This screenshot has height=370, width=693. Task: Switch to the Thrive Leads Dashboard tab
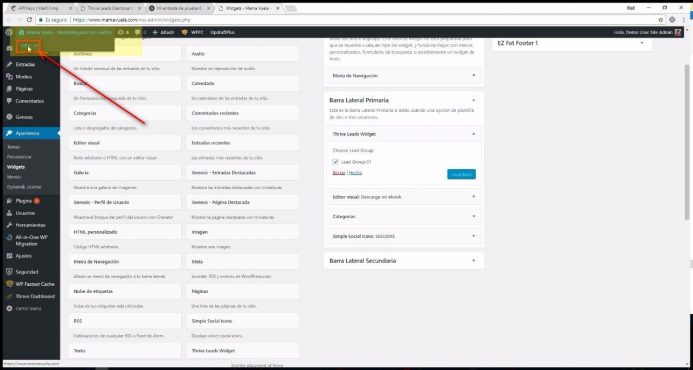110,8
